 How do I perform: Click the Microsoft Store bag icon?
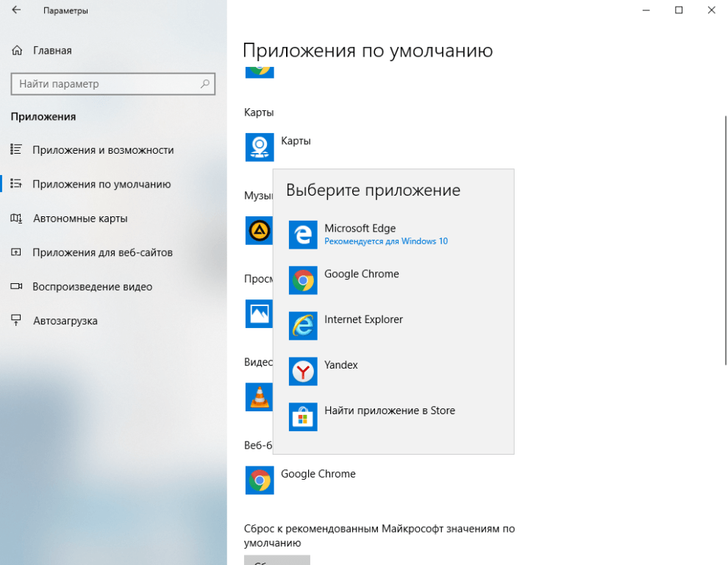[x=303, y=417]
